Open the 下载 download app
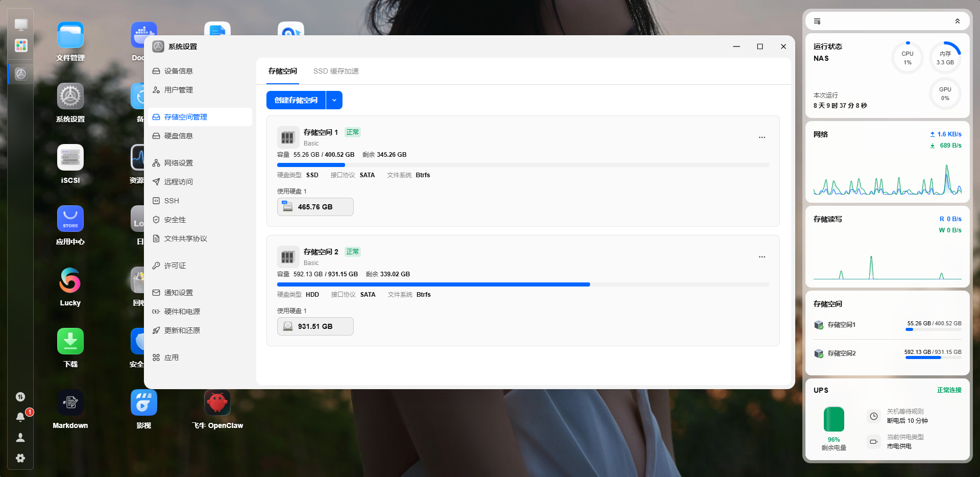This screenshot has height=477, width=980. pyautogui.click(x=70, y=341)
